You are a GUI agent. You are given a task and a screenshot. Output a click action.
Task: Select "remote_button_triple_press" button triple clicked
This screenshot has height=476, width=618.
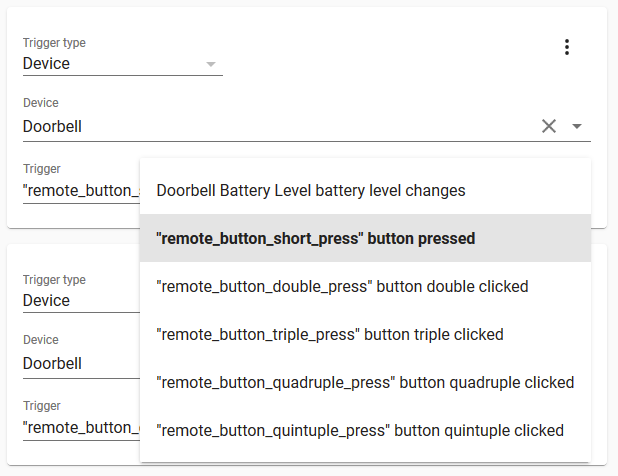tap(365, 335)
